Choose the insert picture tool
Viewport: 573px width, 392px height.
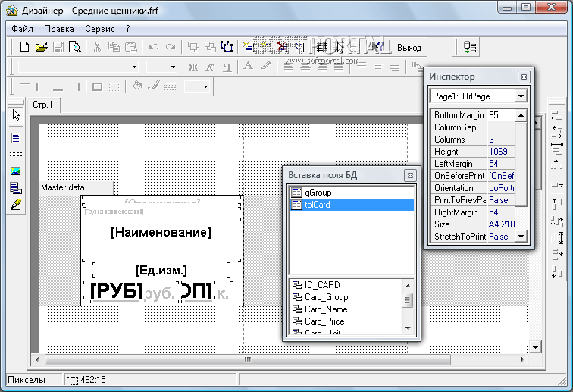coord(16,171)
